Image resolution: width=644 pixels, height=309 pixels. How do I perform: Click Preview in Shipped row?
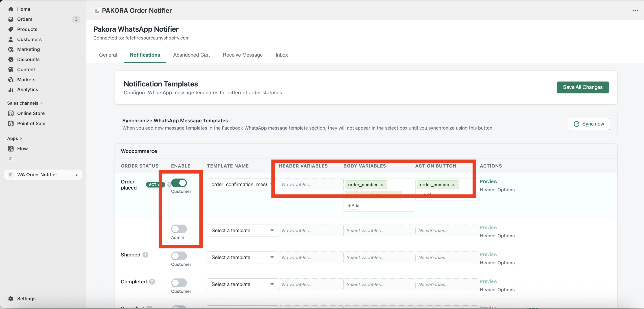(x=488, y=254)
